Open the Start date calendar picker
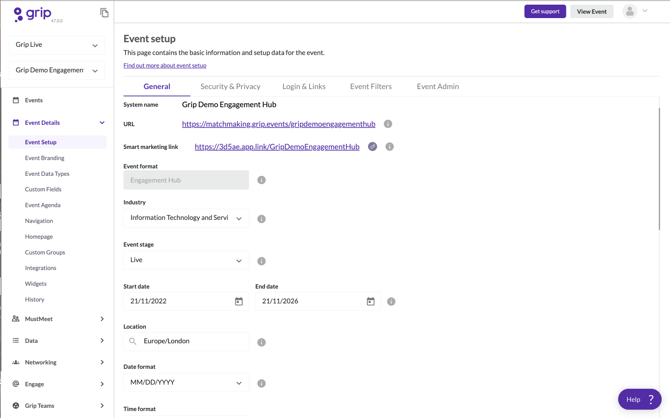670x418 pixels. click(x=239, y=301)
